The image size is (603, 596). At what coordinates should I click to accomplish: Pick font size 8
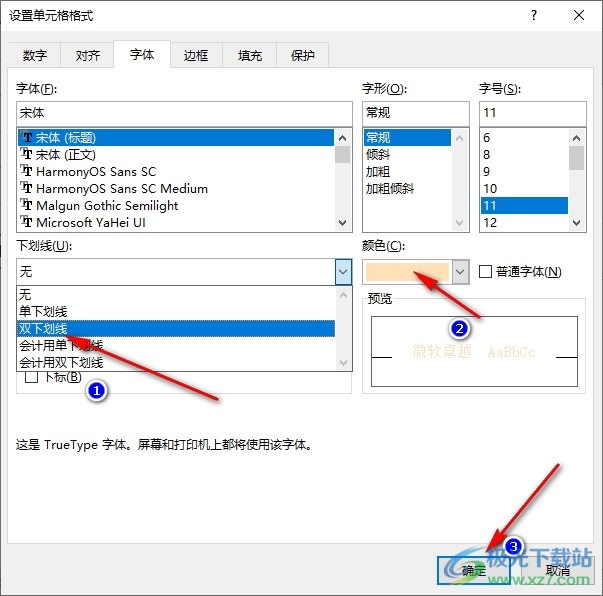coord(524,154)
